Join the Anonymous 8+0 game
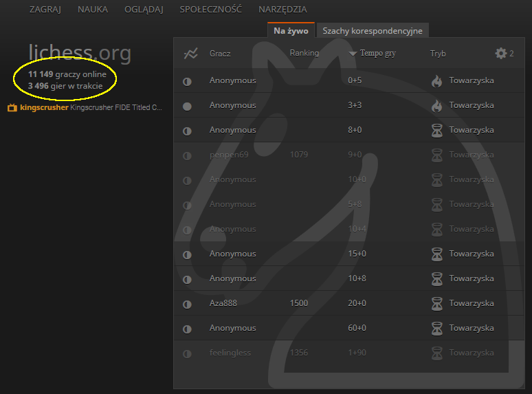Image resolution: width=532 pixels, height=394 pixels. 348,131
